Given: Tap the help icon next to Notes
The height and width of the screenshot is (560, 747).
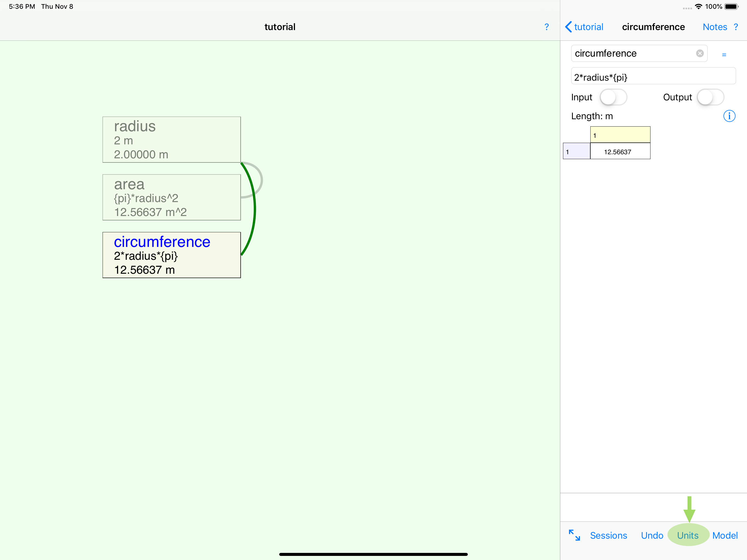Looking at the screenshot, I should tap(736, 27).
